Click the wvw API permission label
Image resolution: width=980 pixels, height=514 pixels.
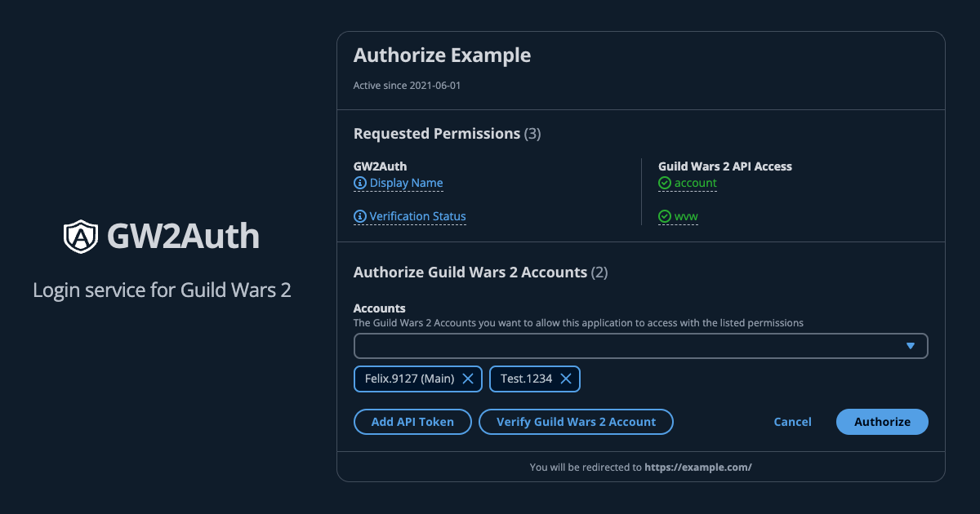click(x=686, y=217)
